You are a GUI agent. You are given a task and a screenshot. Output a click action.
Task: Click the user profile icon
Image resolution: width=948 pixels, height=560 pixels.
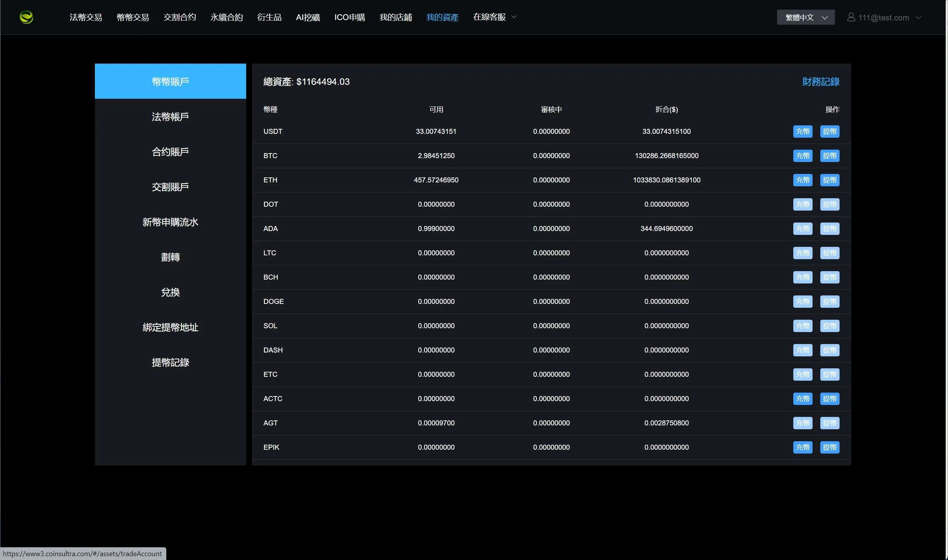851,17
